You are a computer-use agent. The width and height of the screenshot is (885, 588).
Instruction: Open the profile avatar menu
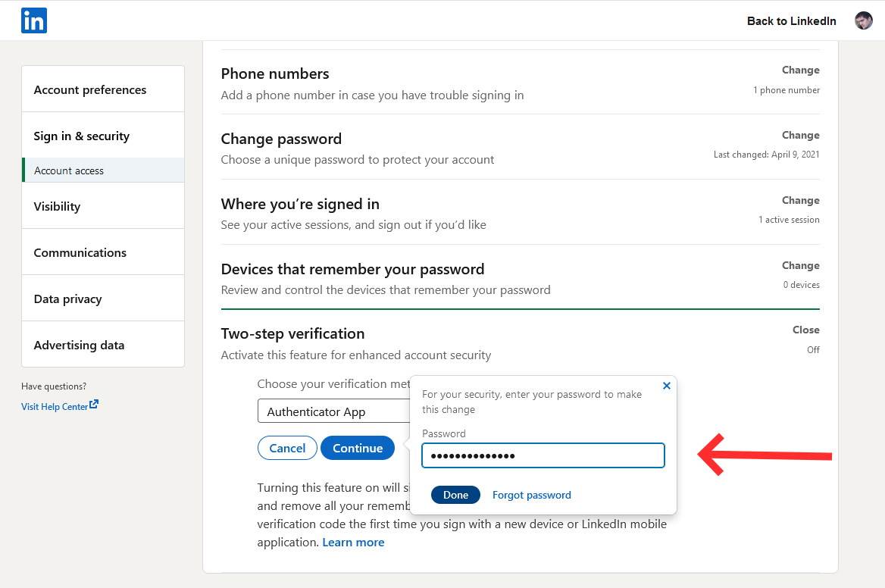coord(863,20)
